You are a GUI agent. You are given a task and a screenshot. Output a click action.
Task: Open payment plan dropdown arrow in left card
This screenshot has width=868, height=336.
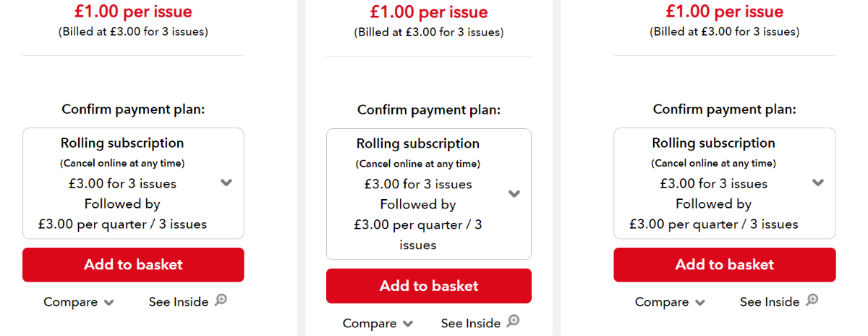click(x=226, y=183)
